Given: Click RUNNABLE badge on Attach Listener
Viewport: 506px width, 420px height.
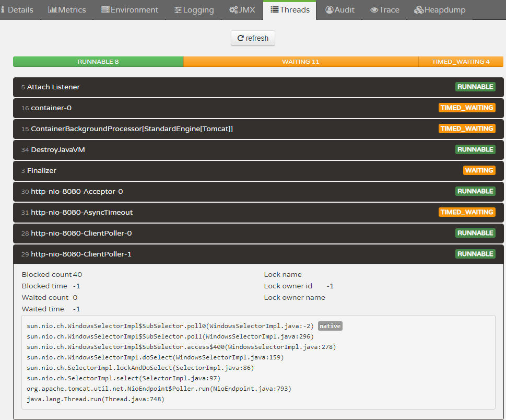Looking at the screenshot, I should click(x=475, y=87).
